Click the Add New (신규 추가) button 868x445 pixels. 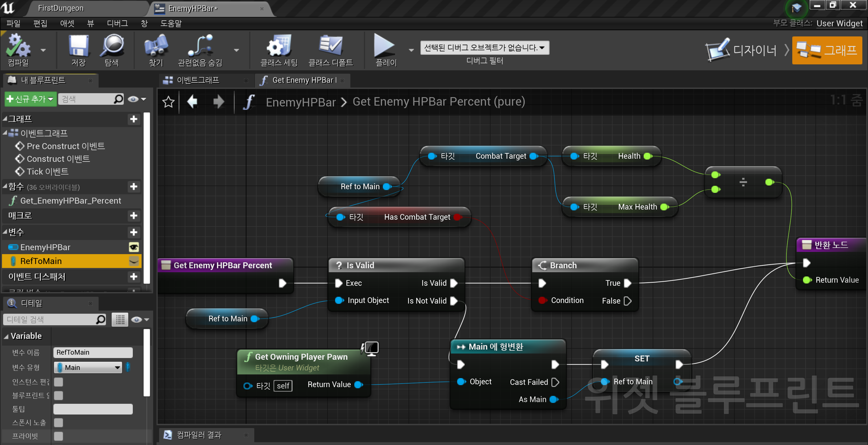pyautogui.click(x=30, y=99)
